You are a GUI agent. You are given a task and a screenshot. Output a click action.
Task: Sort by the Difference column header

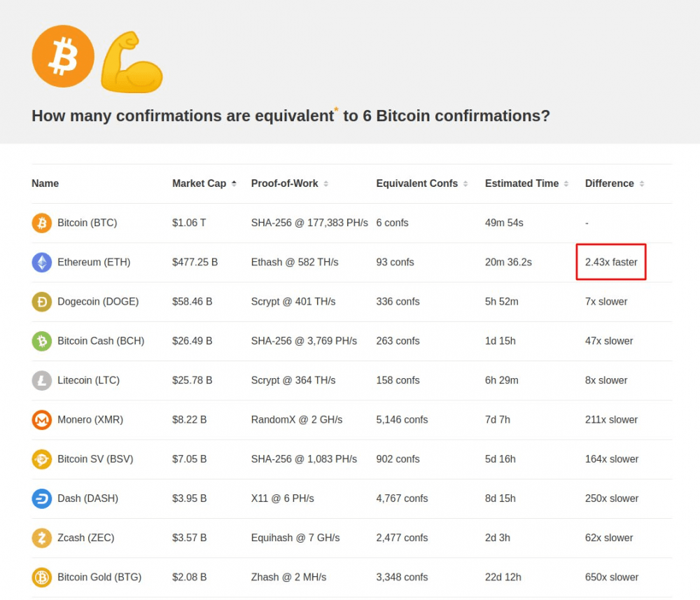(x=610, y=183)
